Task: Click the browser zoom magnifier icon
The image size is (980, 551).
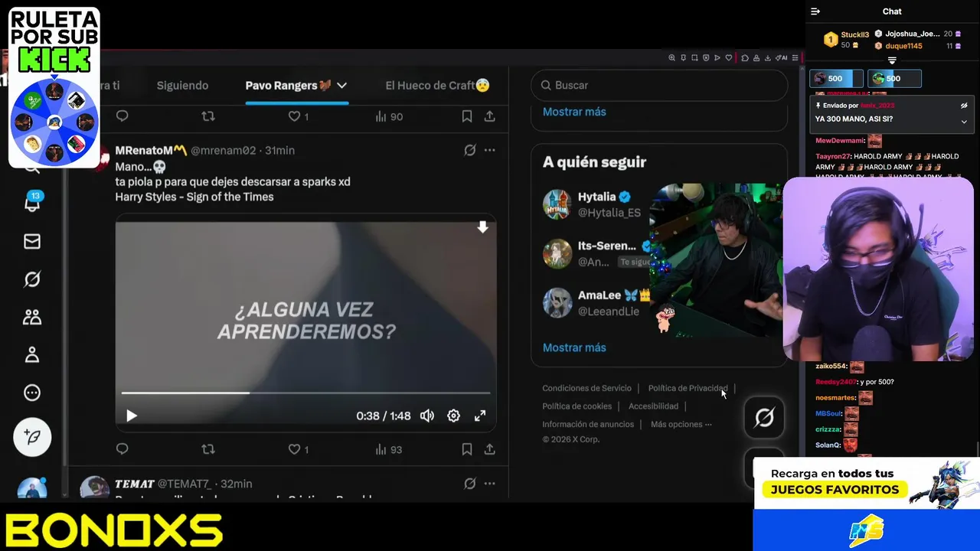Action: pyautogui.click(x=671, y=57)
